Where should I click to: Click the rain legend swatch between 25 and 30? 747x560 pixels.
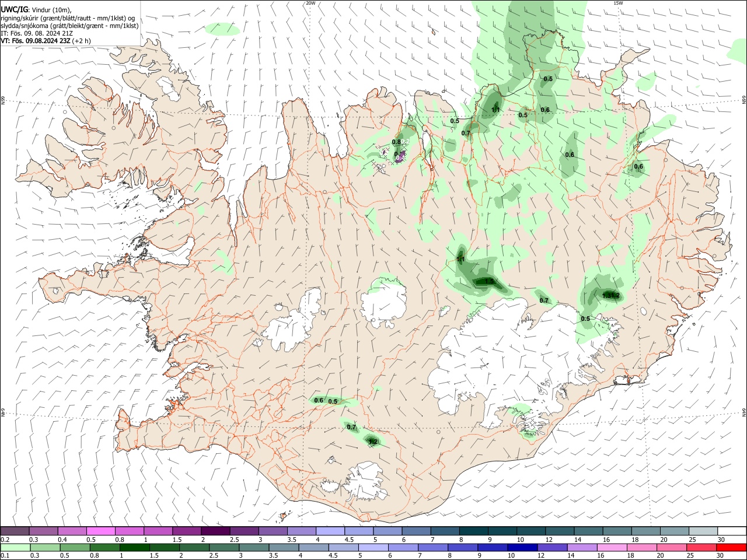[701, 547]
